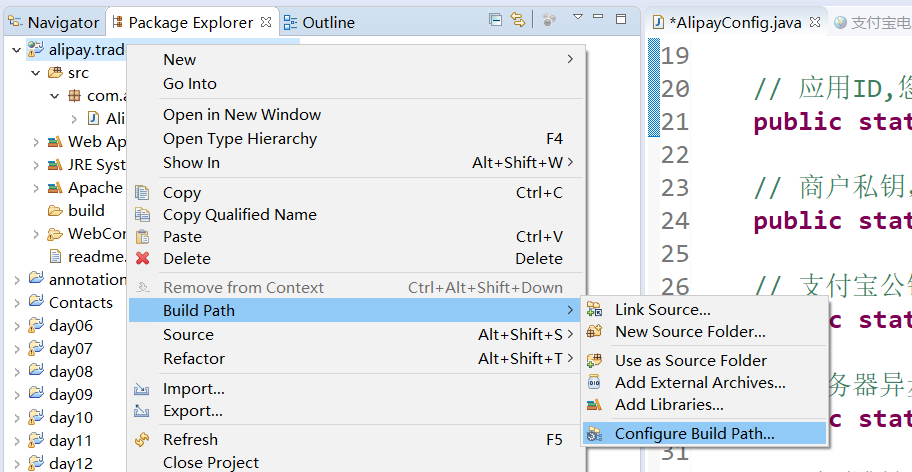912x472 pixels.
Task: Collapse the src folder
Action: [36, 73]
